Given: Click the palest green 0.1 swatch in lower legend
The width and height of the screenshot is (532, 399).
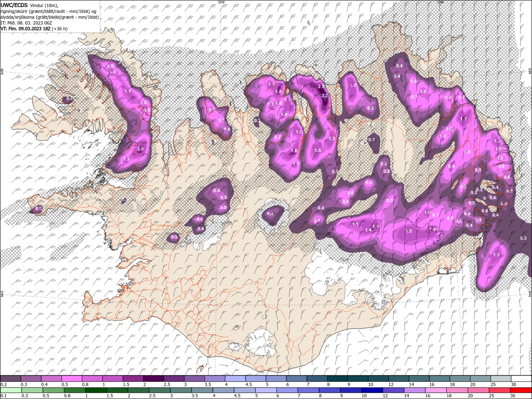Looking at the screenshot, I should tap(11, 390).
